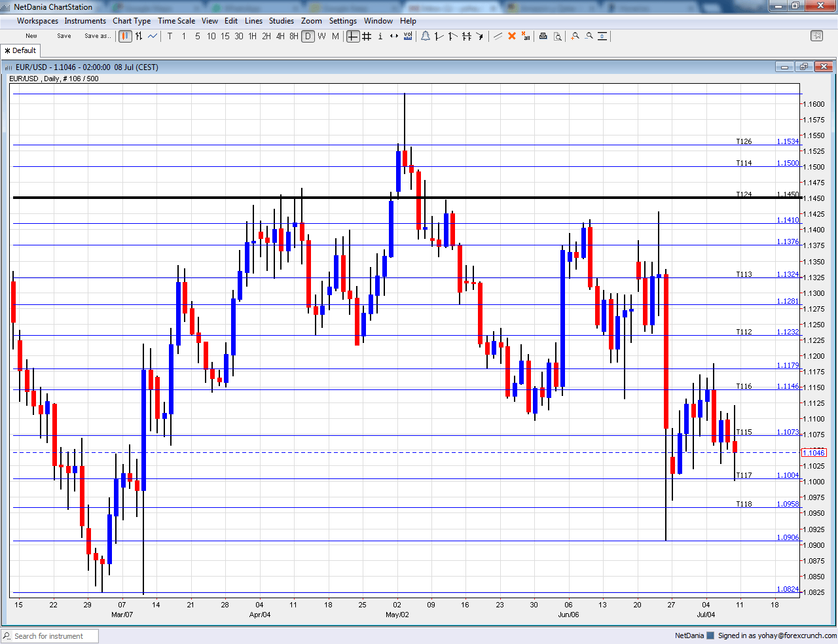Click the Save as button
This screenshot has width=838, height=644.
98,36
